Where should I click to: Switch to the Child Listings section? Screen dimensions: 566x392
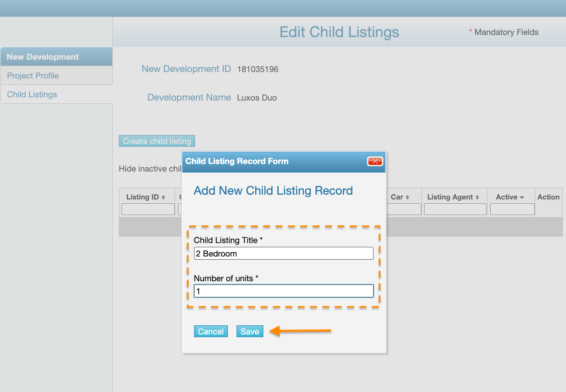(x=32, y=94)
